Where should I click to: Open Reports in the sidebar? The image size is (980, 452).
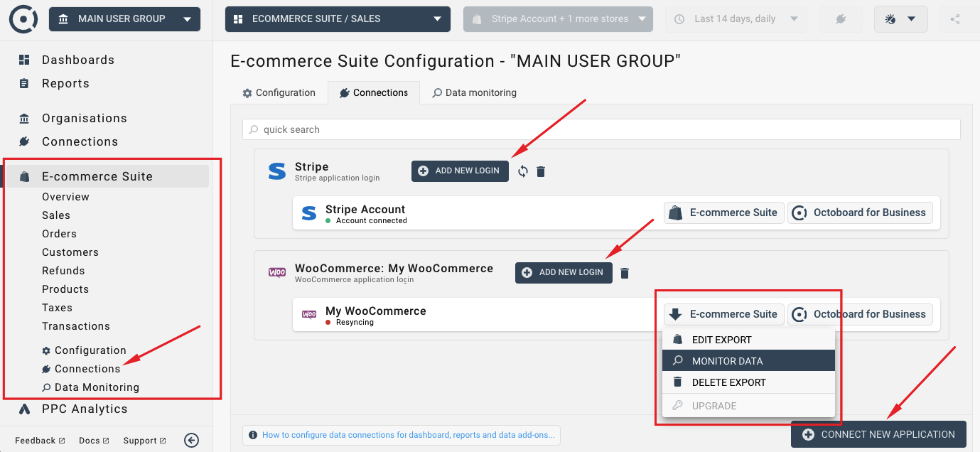[x=65, y=83]
